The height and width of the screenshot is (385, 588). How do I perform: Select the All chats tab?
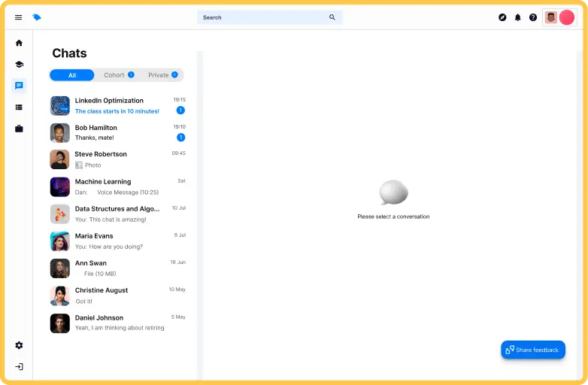pyautogui.click(x=72, y=75)
